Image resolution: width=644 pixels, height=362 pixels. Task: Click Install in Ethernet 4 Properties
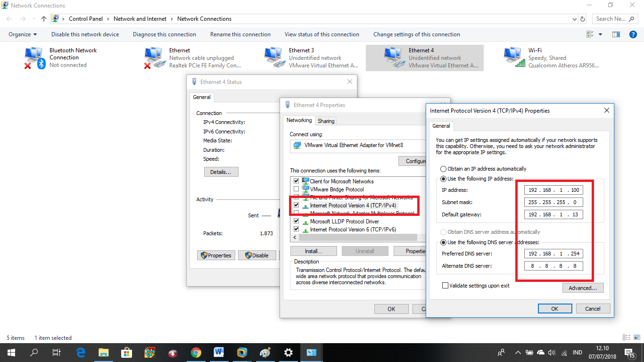[x=314, y=251]
